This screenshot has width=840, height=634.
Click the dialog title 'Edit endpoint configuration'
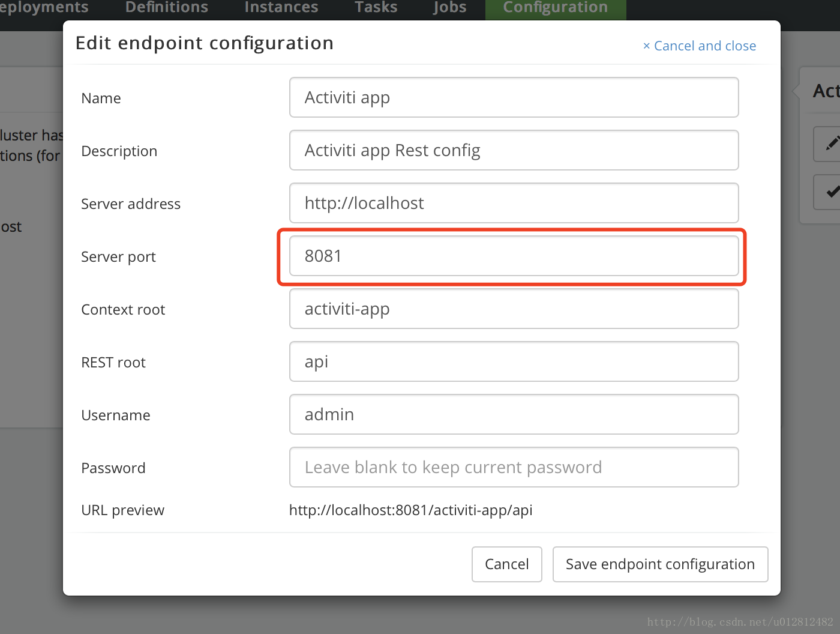pos(205,43)
